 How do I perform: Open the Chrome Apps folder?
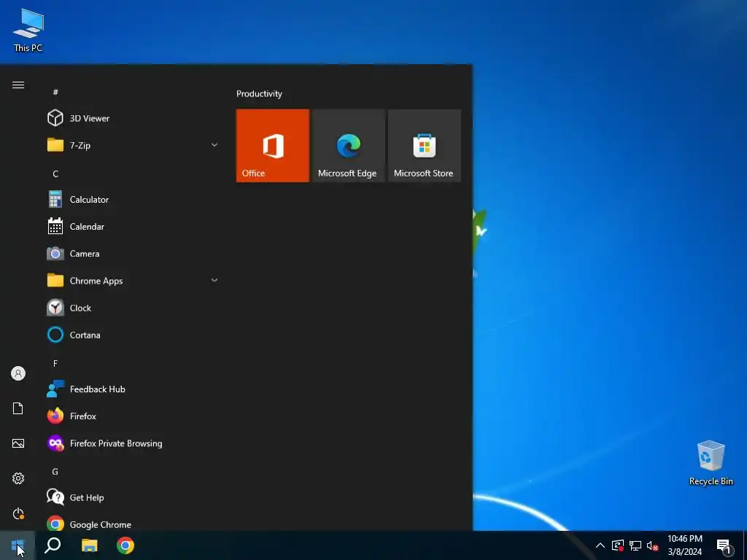click(131, 281)
